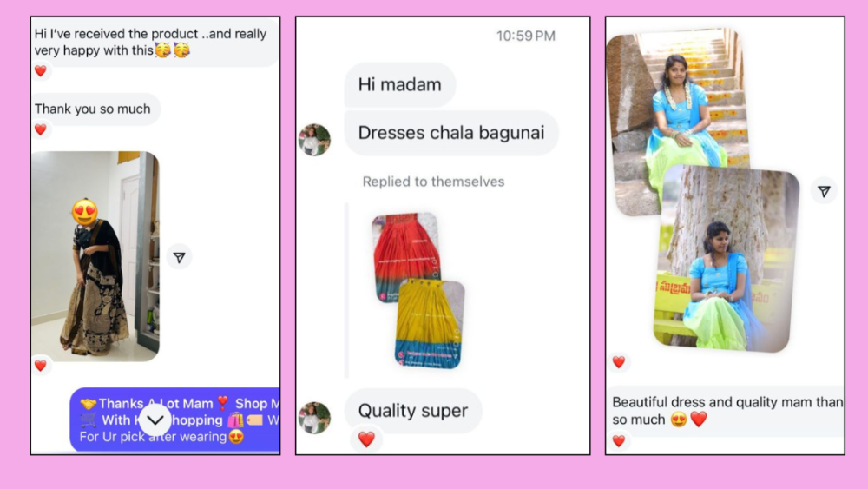Tap purple 'Thanks A Lot Mam' message
Image resolution: width=868 pixels, height=489 pixels.
pyautogui.click(x=175, y=420)
